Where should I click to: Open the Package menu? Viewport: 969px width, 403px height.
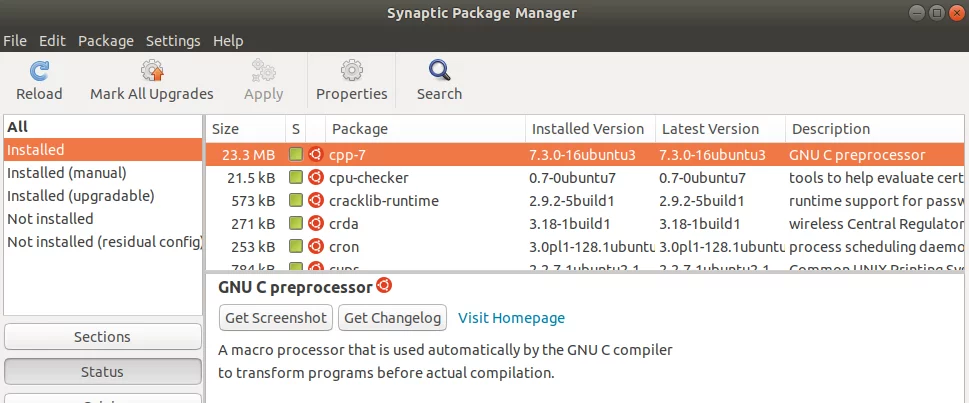tap(106, 41)
